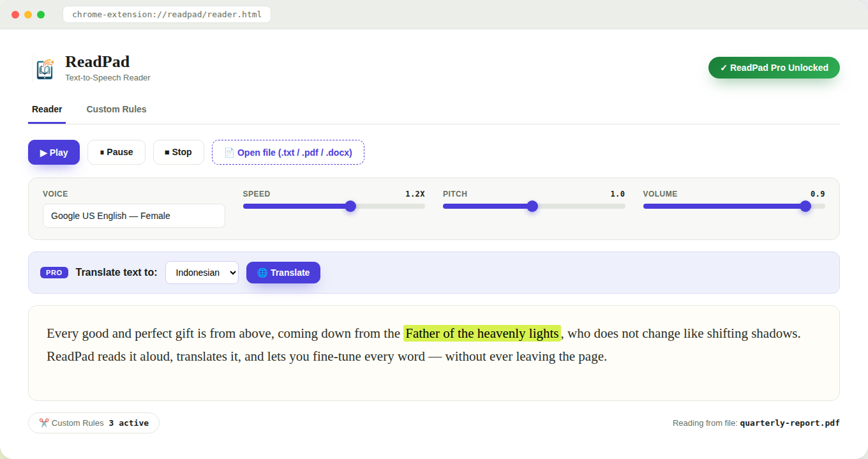The image size is (868, 459).
Task: Click the ReadPad book logo icon
Action: (x=45, y=68)
